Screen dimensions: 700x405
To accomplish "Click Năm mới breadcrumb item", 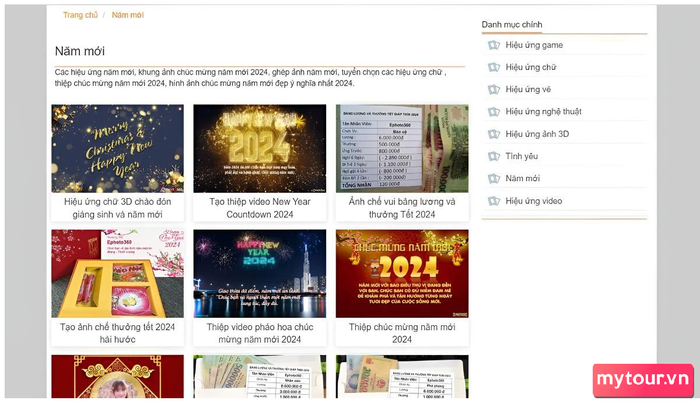I will point(128,15).
